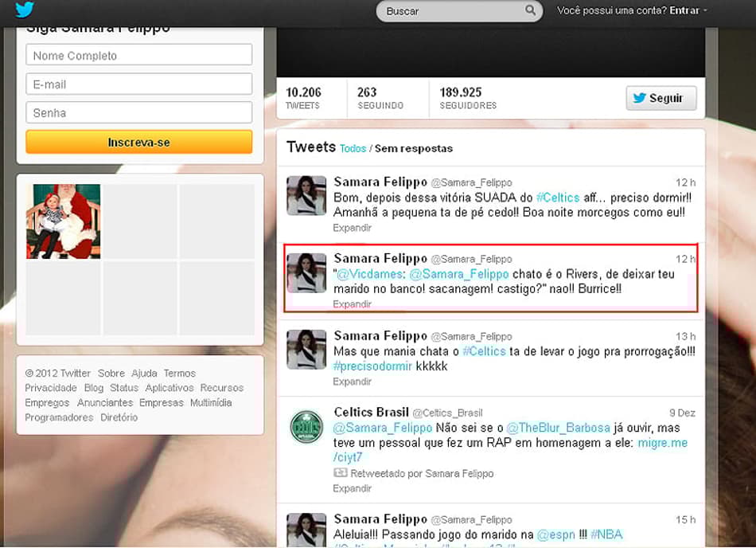This screenshot has width=756, height=548.
Task: Open the 13 h tweet timestamp
Action: (x=685, y=336)
